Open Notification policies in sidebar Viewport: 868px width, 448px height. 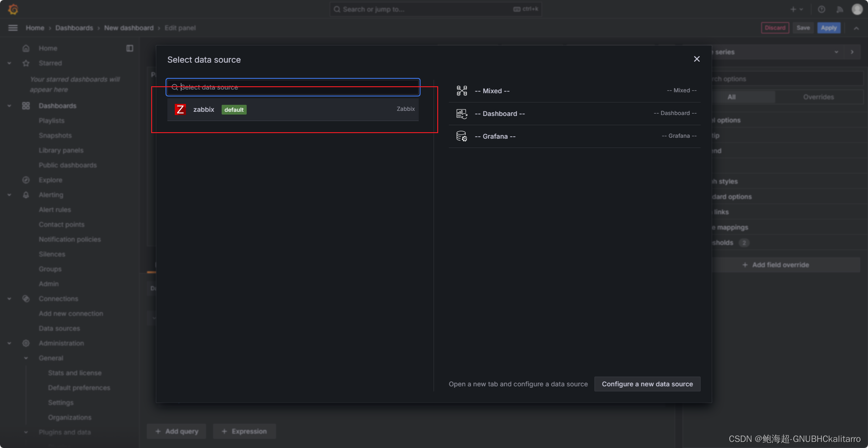pos(70,239)
